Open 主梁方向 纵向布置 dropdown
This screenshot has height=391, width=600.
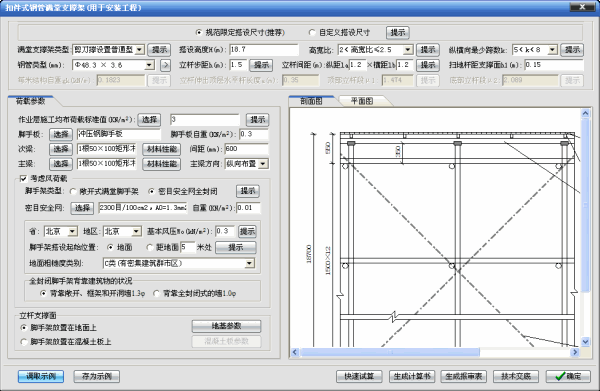coord(263,164)
